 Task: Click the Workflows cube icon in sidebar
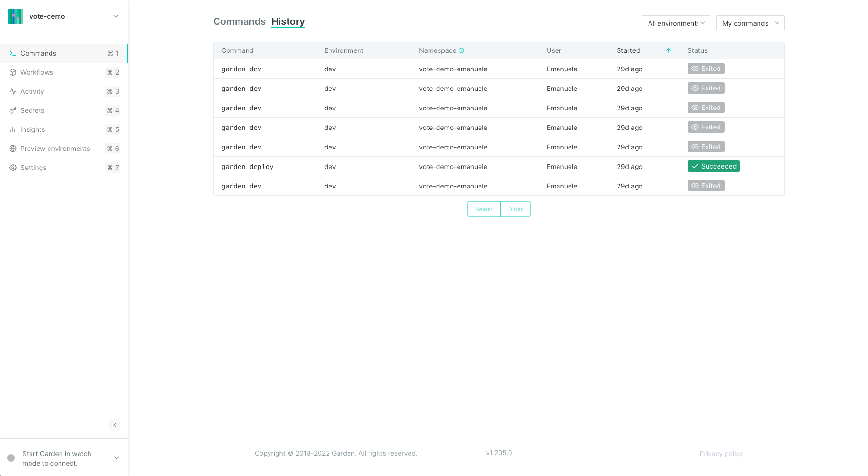pos(13,72)
